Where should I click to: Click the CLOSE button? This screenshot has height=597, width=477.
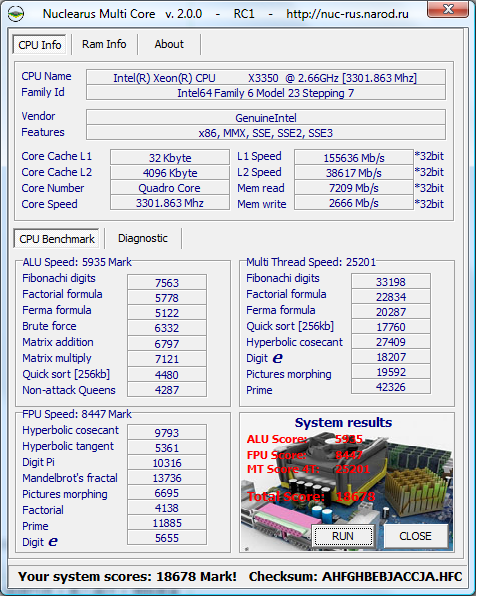[x=415, y=536]
